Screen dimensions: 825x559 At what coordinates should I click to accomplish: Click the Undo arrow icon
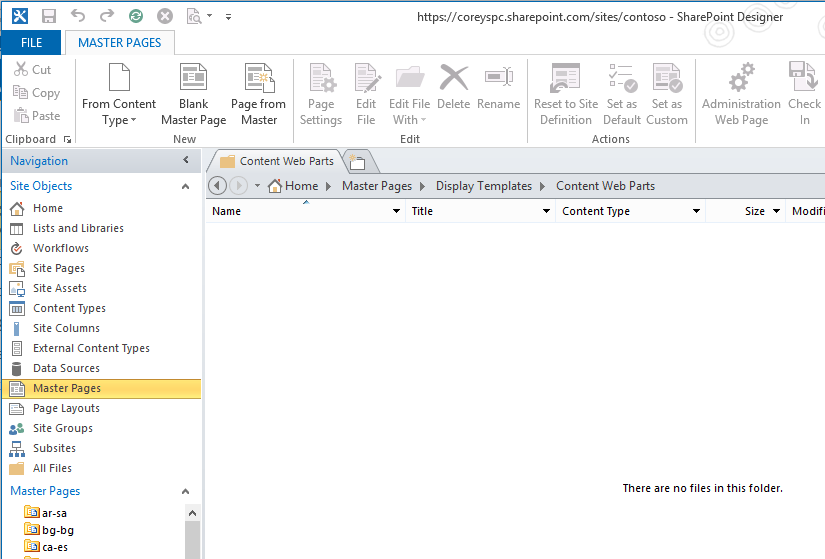[78, 16]
